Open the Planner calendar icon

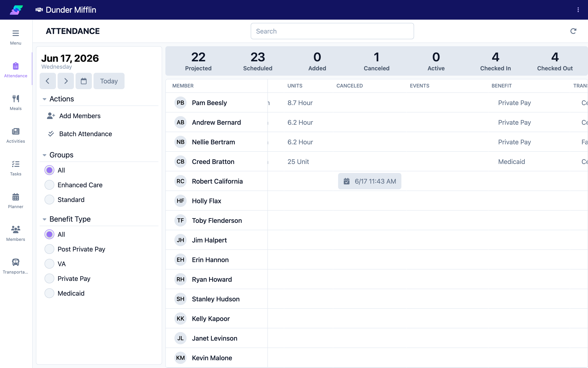pyautogui.click(x=16, y=197)
